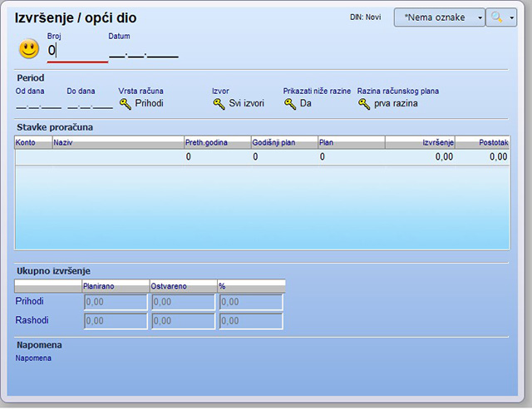Click the Napomena note label

pyautogui.click(x=33, y=358)
